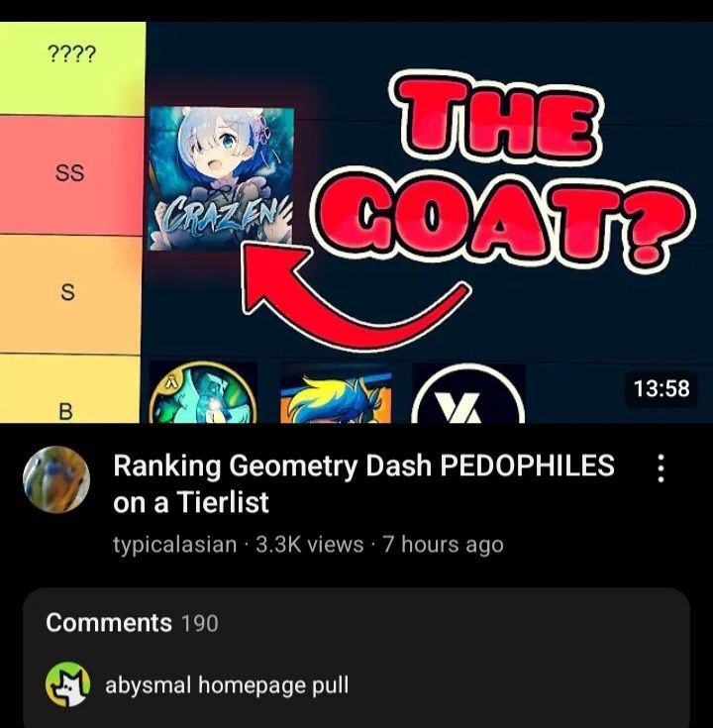Open the video titled Ranking Geometry Dash
The width and height of the screenshot is (713, 728).
(364, 483)
